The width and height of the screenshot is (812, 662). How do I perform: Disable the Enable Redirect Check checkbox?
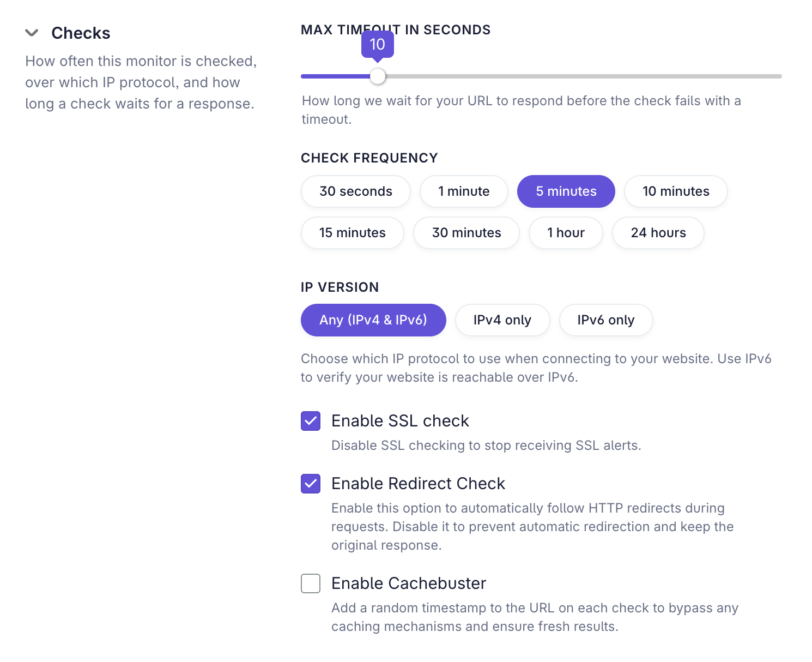311,484
